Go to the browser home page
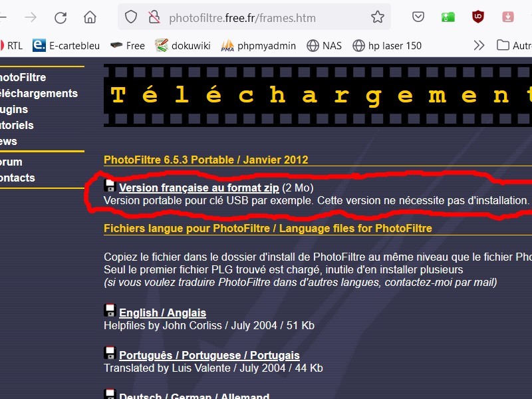Screen dimensions: 532x399 (x=90, y=17)
